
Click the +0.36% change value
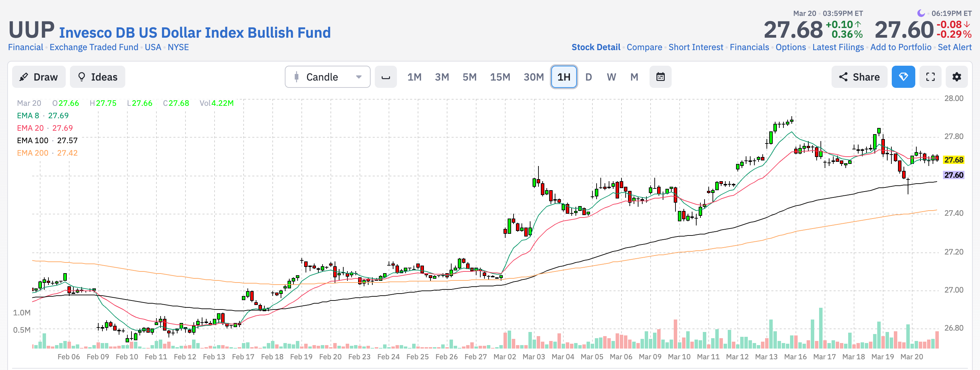click(847, 34)
